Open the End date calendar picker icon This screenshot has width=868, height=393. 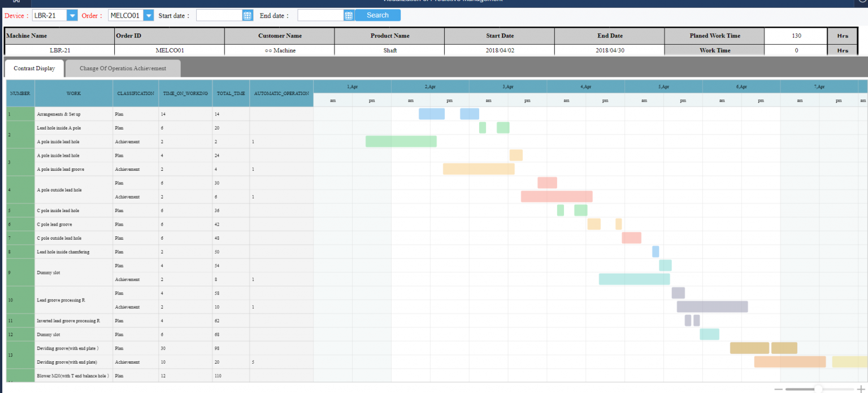[x=349, y=16]
